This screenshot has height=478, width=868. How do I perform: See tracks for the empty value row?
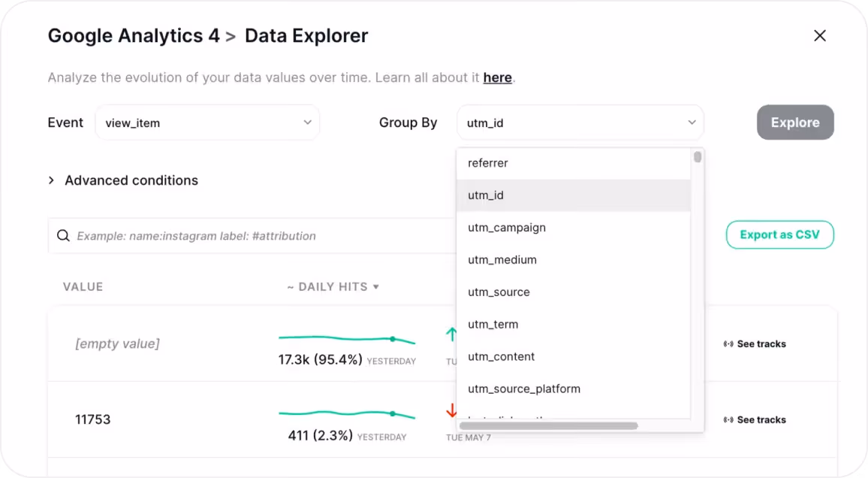tap(755, 344)
